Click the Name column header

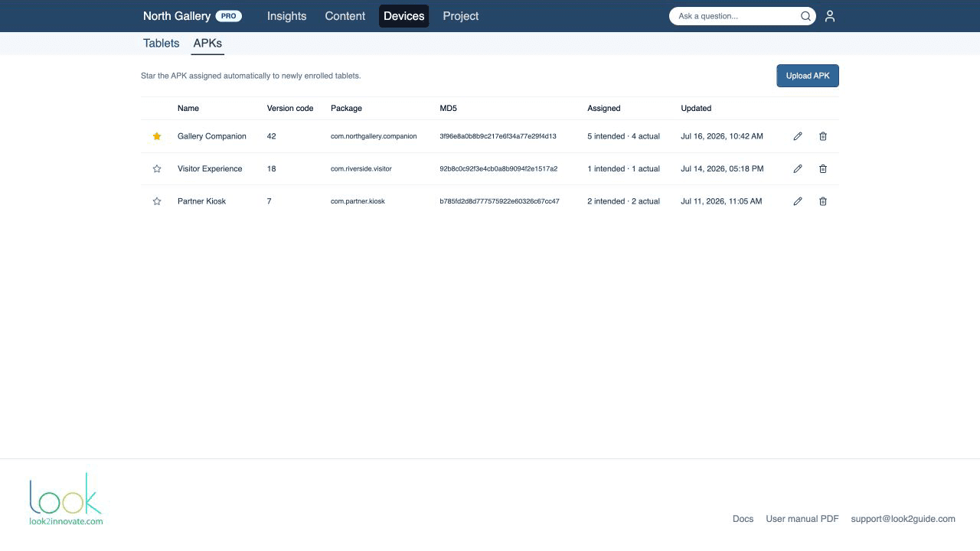188,109
